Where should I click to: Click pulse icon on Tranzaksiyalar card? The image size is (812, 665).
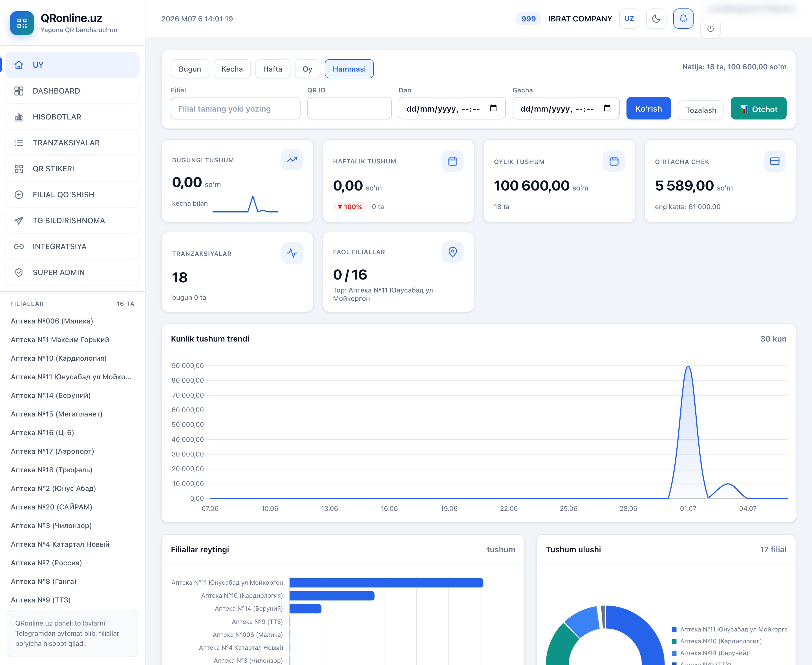292,253
